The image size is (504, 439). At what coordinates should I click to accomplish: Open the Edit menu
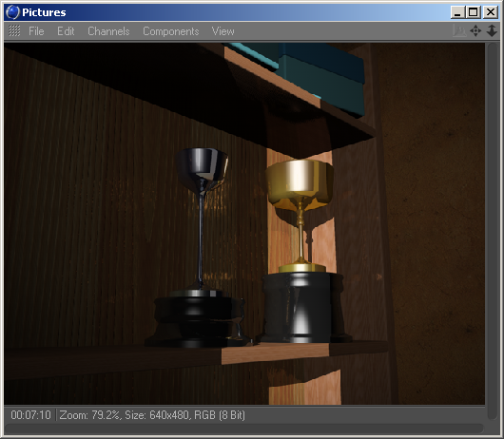(x=66, y=31)
